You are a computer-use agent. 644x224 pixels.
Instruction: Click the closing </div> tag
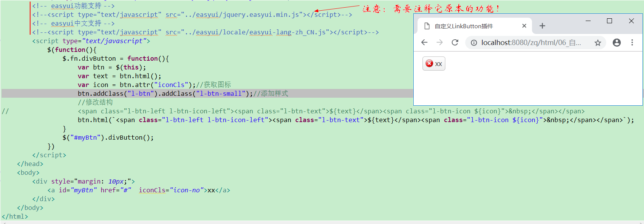(43, 199)
